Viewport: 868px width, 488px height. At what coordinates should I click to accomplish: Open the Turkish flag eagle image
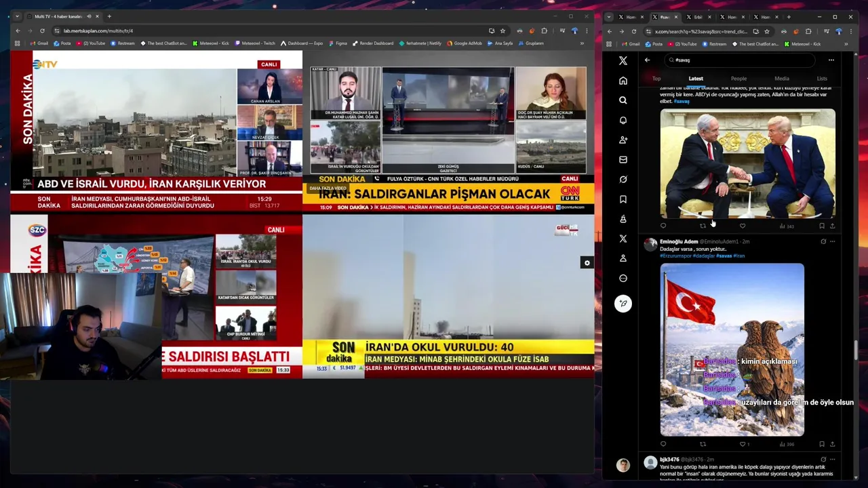[732, 350]
